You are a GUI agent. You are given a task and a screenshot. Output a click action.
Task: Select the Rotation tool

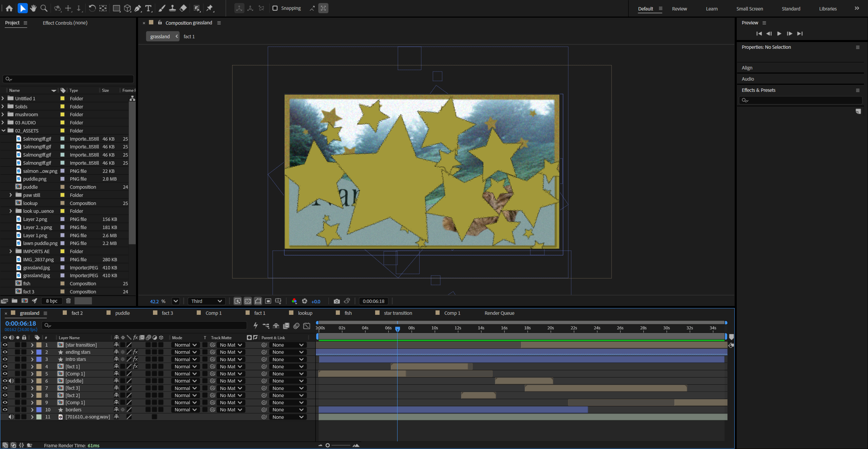coord(92,8)
